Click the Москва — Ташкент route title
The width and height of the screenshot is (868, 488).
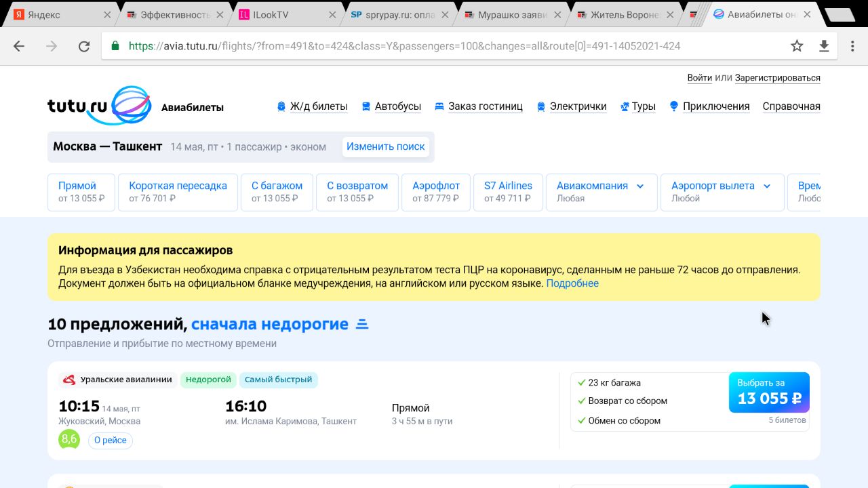tap(108, 146)
